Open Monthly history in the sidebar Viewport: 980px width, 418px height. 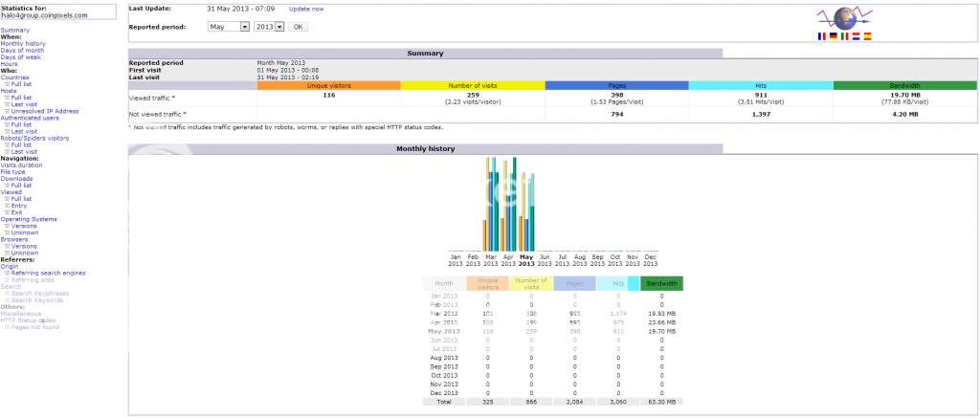click(23, 43)
